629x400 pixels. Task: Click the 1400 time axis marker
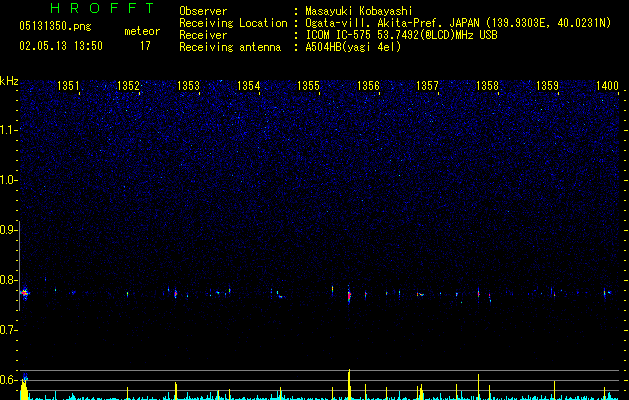click(x=607, y=86)
